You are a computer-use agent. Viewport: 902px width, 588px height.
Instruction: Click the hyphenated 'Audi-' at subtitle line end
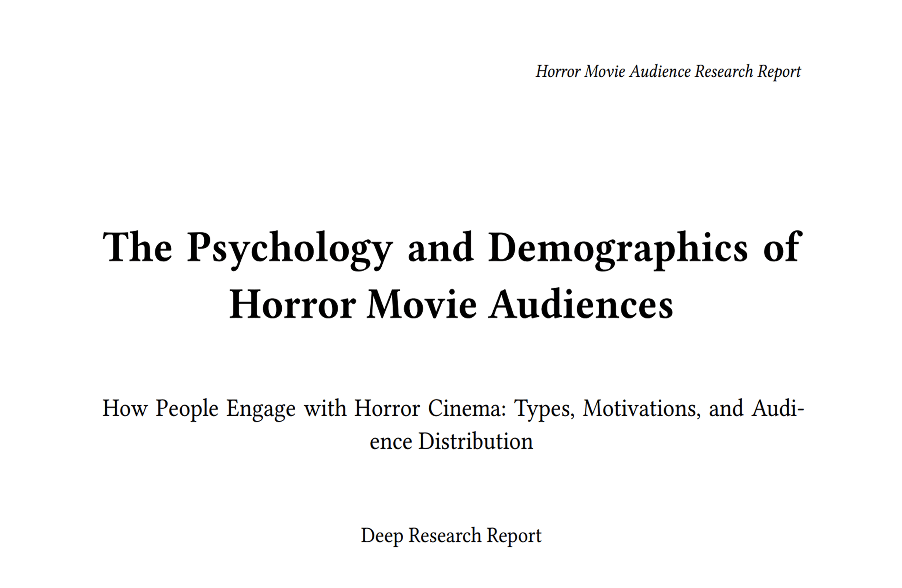pyautogui.click(x=777, y=409)
